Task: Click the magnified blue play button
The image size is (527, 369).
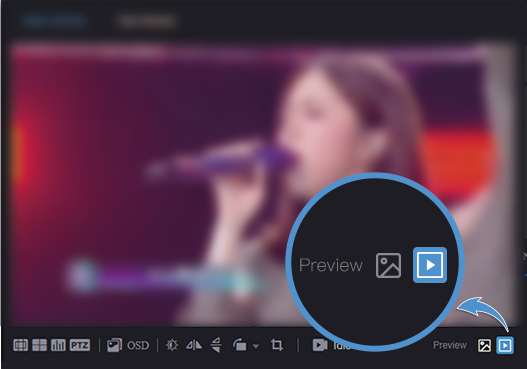Action: pos(430,265)
